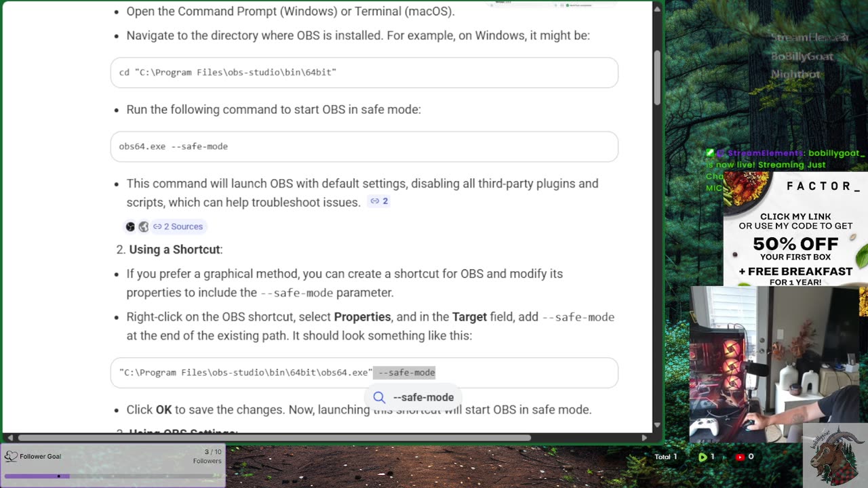Click the 'Total 1' viewer label
The height and width of the screenshot is (488, 868).
pos(665,457)
